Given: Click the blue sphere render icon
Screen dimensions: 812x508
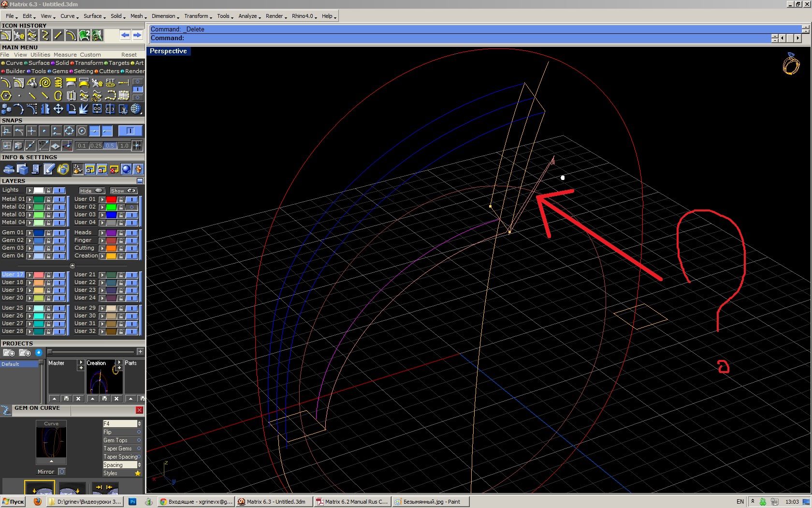Looking at the screenshot, I should tap(126, 169).
